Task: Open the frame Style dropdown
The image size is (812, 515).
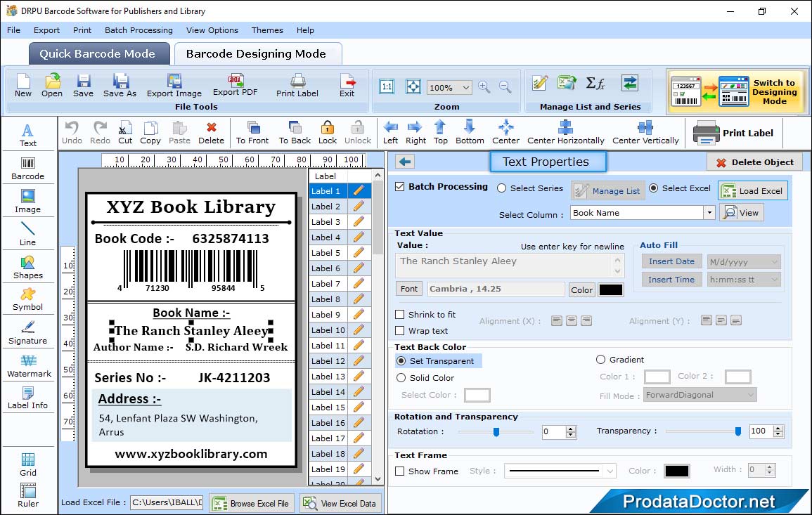Action: pyautogui.click(x=610, y=471)
